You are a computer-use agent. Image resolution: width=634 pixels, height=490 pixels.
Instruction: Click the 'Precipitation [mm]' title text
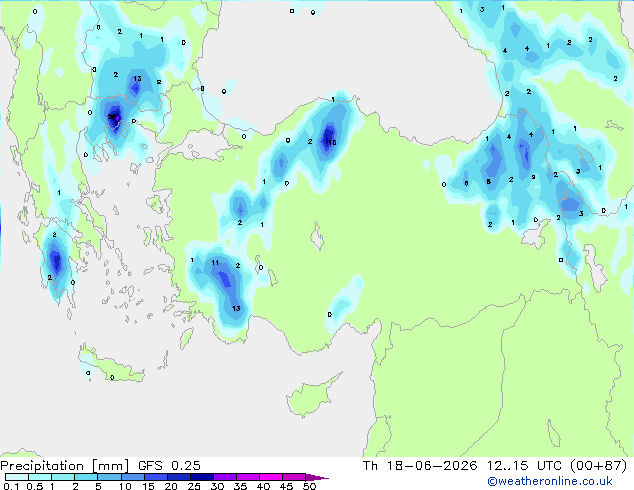point(65,466)
